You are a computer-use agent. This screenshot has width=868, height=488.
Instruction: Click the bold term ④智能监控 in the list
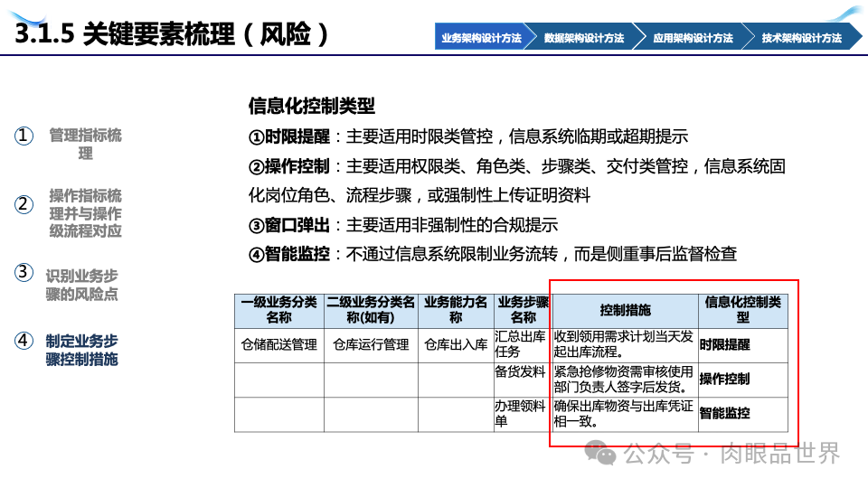click(289, 254)
